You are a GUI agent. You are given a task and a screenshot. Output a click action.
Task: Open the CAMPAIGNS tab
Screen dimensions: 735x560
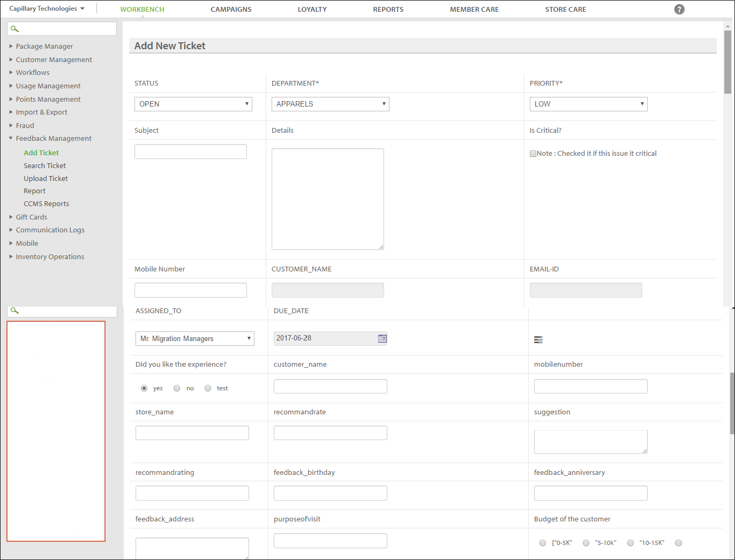pos(231,9)
